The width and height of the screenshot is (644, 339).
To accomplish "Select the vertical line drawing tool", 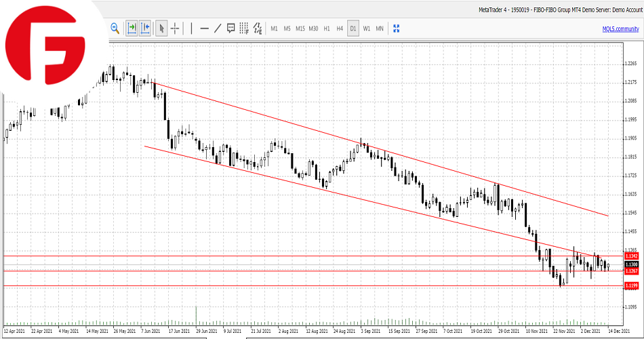I will tap(191, 28).
